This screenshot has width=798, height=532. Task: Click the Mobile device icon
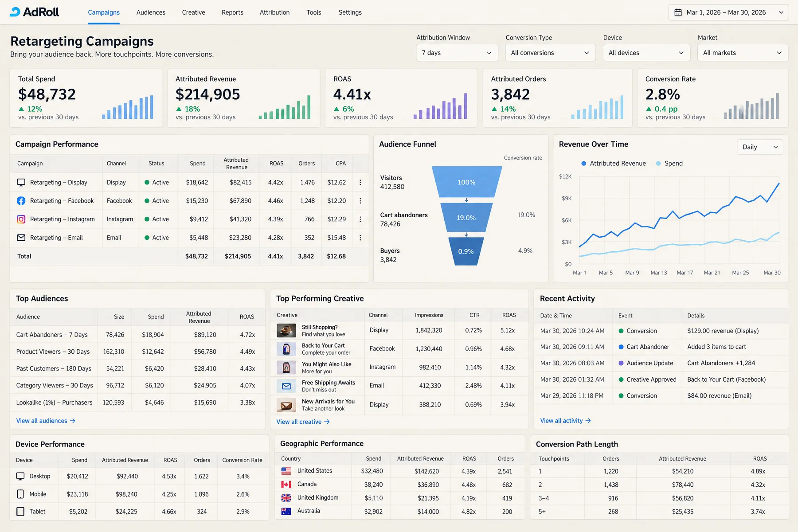20,494
